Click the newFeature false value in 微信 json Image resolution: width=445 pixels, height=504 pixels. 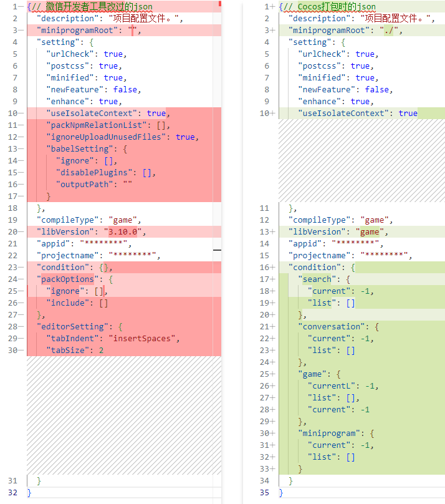point(125,90)
